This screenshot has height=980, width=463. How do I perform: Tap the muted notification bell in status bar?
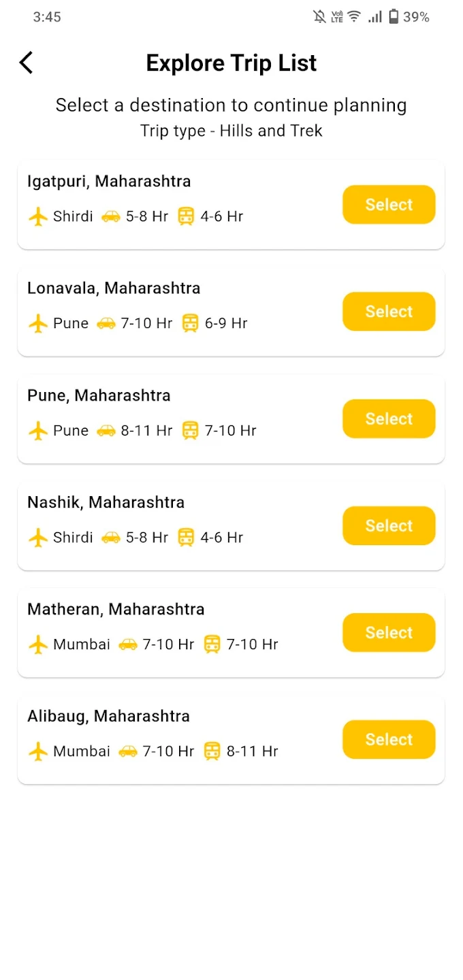point(319,17)
